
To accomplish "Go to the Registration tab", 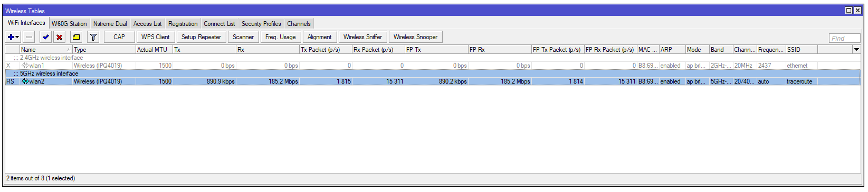I will (183, 24).
